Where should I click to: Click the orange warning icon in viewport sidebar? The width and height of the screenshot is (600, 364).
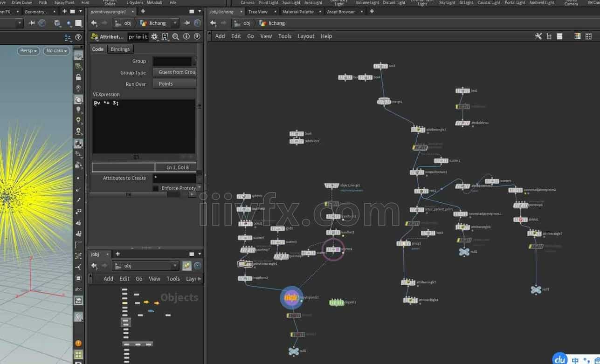pos(78,343)
